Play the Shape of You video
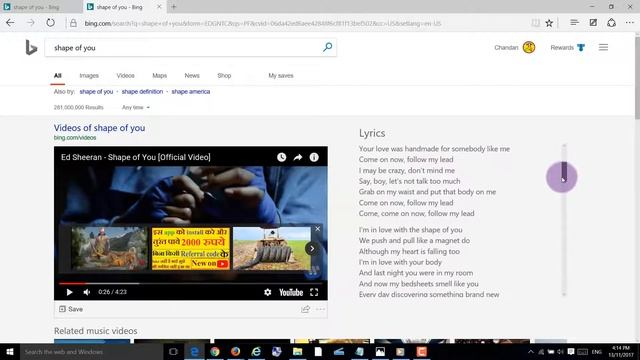The height and width of the screenshot is (360, 640). (x=69, y=292)
